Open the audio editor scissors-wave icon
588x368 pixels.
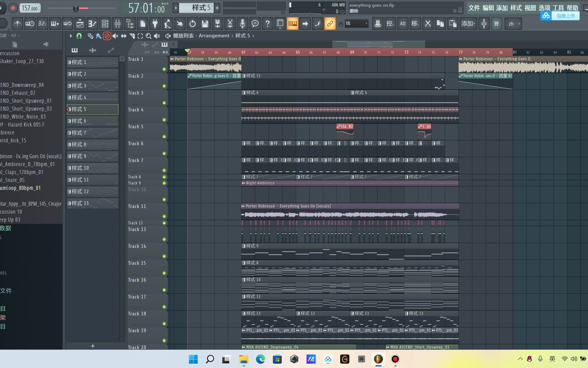pos(230,24)
